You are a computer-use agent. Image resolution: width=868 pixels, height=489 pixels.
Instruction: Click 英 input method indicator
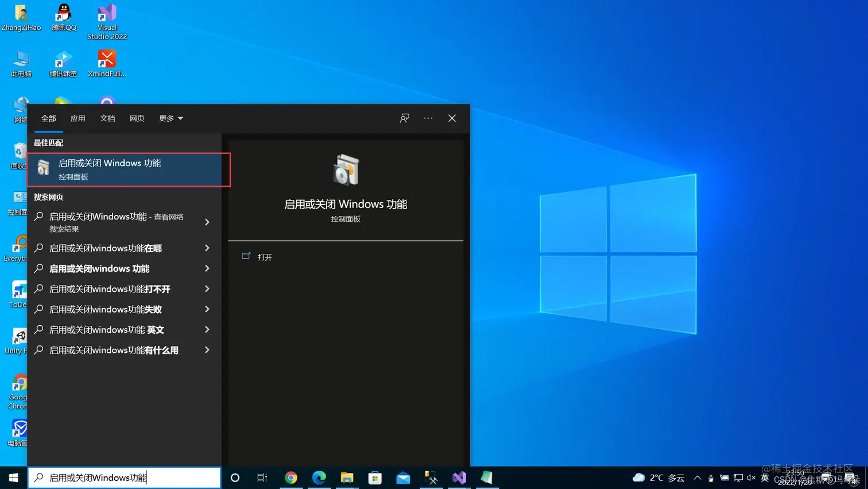(x=765, y=478)
